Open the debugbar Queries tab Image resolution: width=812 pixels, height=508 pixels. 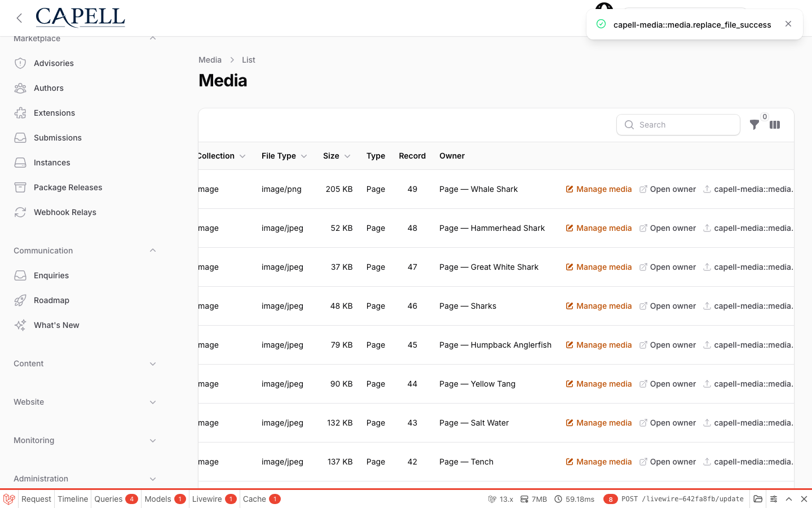click(x=116, y=499)
